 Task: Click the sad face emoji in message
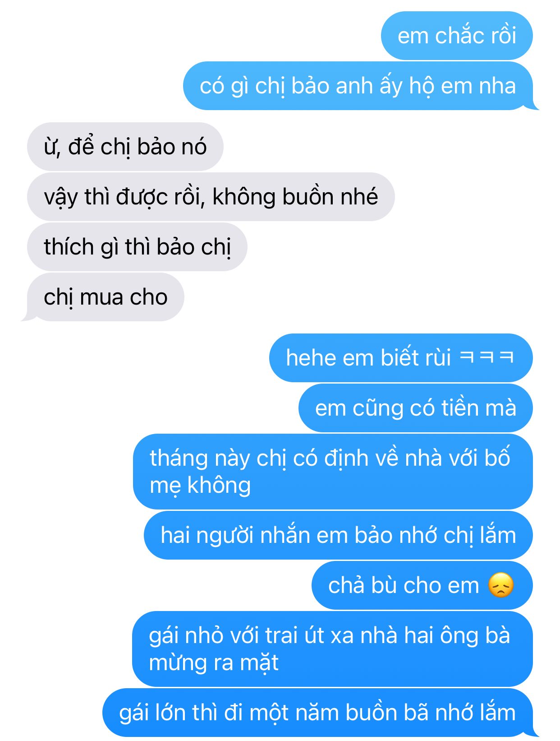500,585
